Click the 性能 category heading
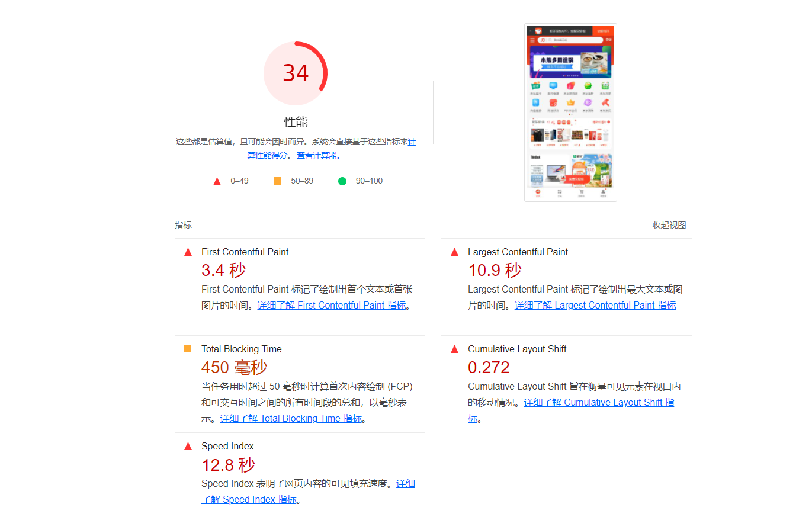The width and height of the screenshot is (812, 517). (296, 123)
